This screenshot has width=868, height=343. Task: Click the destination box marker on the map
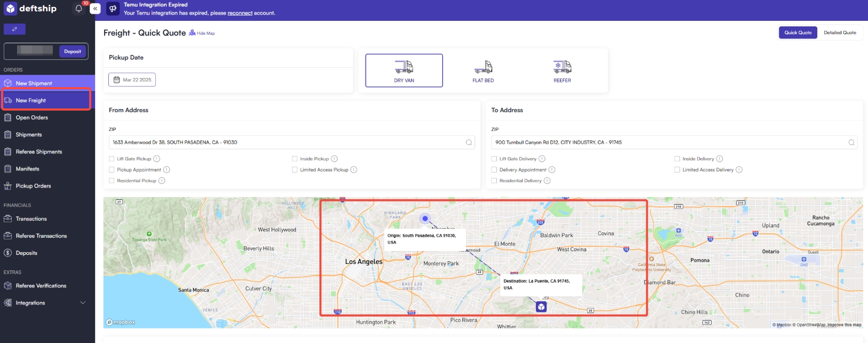pyautogui.click(x=541, y=307)
